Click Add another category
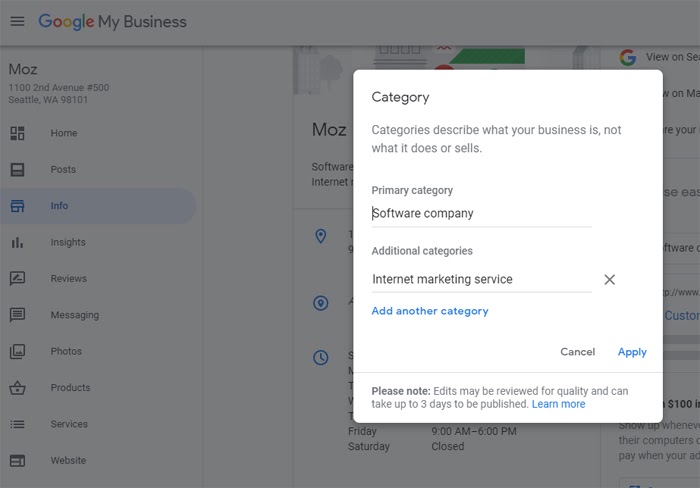Viewport: 700px width, 488px height. [x=430, y=311]
